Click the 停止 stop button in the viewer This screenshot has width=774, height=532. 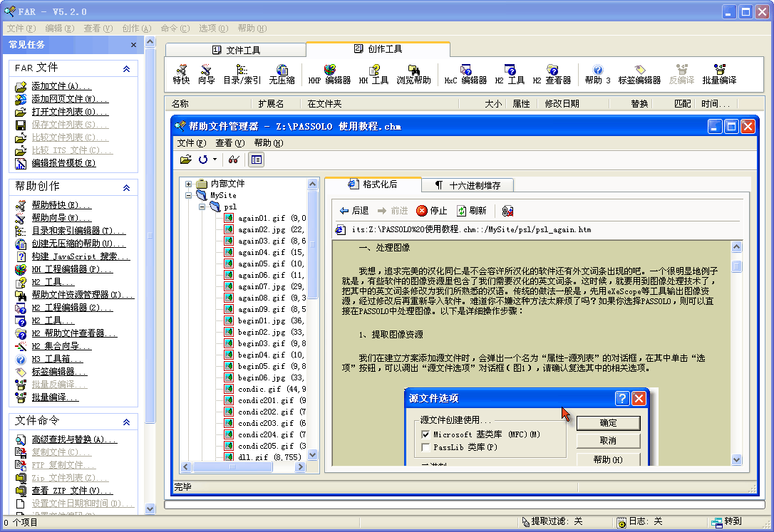point(432,211)
